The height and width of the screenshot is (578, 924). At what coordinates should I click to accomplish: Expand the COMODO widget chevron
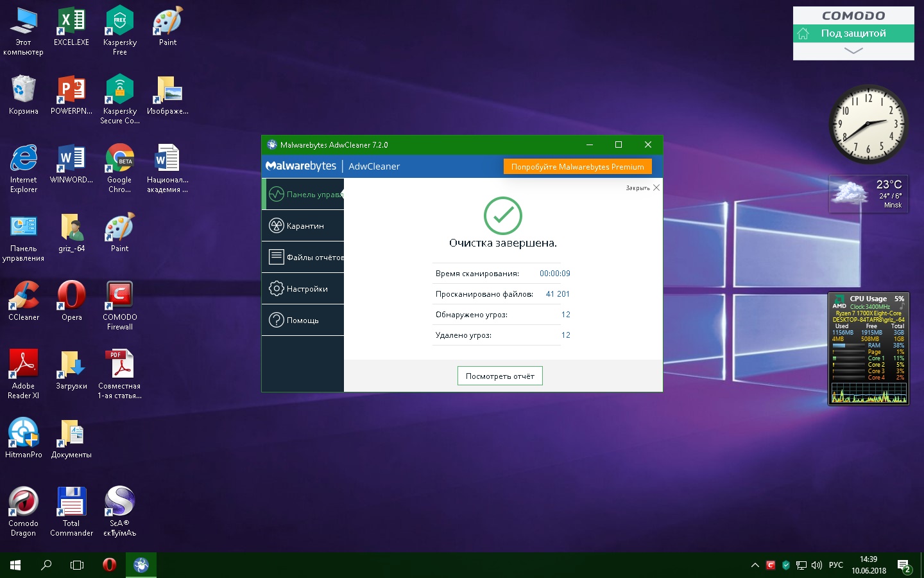[x=853, y=51]
